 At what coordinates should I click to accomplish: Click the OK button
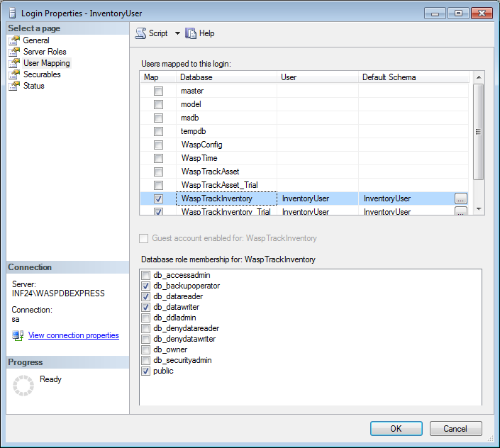(396, 429)
